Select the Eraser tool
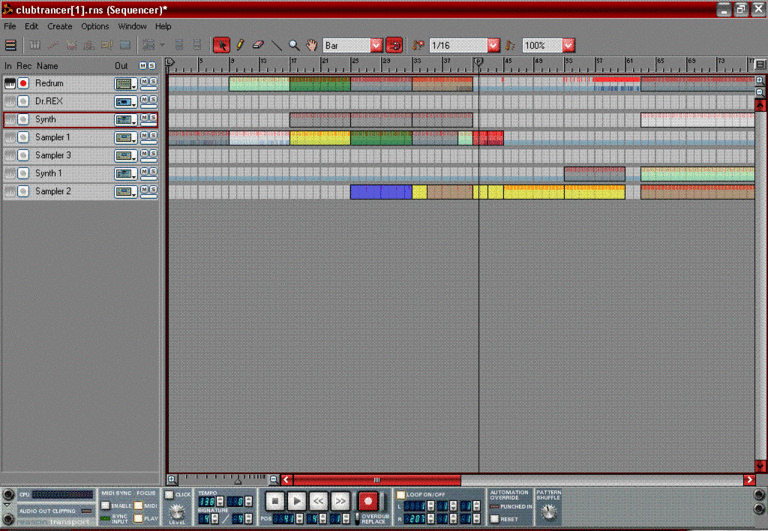The width and height of the screenshot is (768, 531). point(258,46)
